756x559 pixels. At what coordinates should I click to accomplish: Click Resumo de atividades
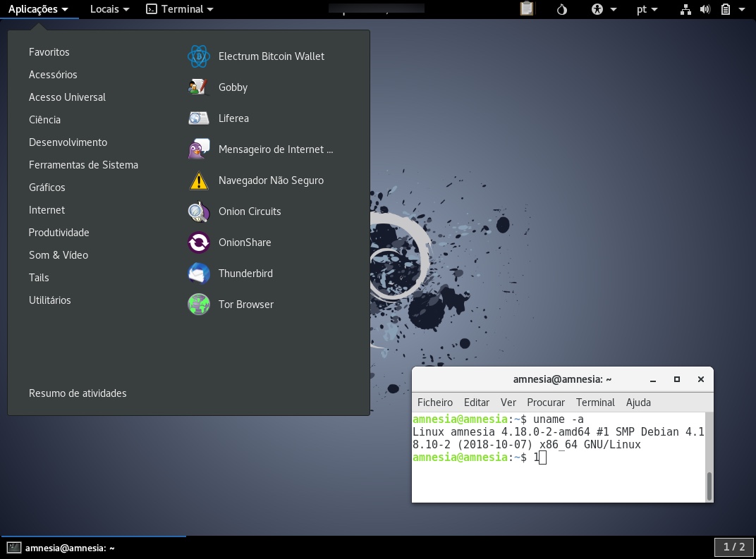pyautogui.click(x=78, y=393)
